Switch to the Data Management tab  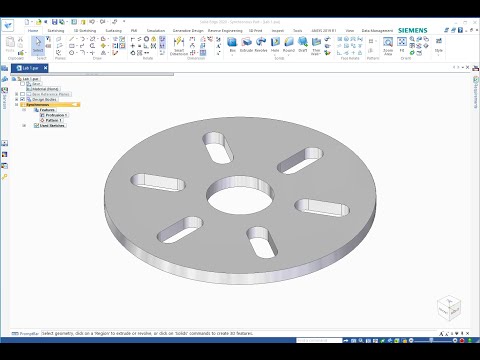(x=377, y=31)
